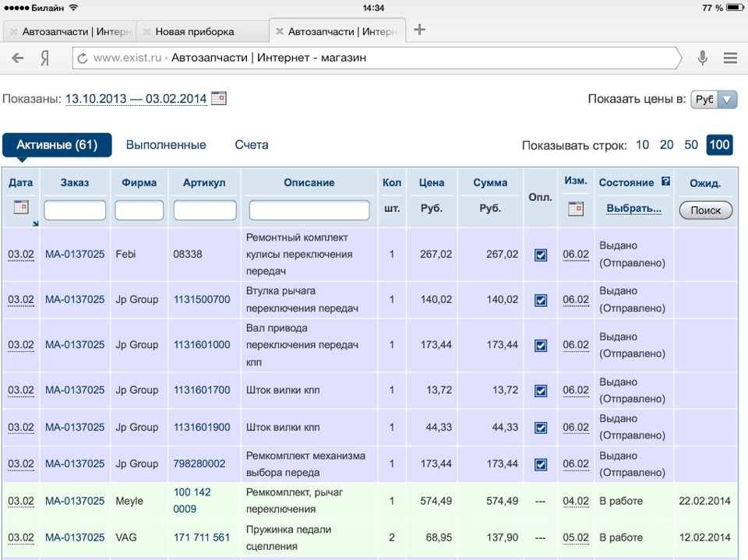Tap the browser back arrow

click(x=17, y=58)
